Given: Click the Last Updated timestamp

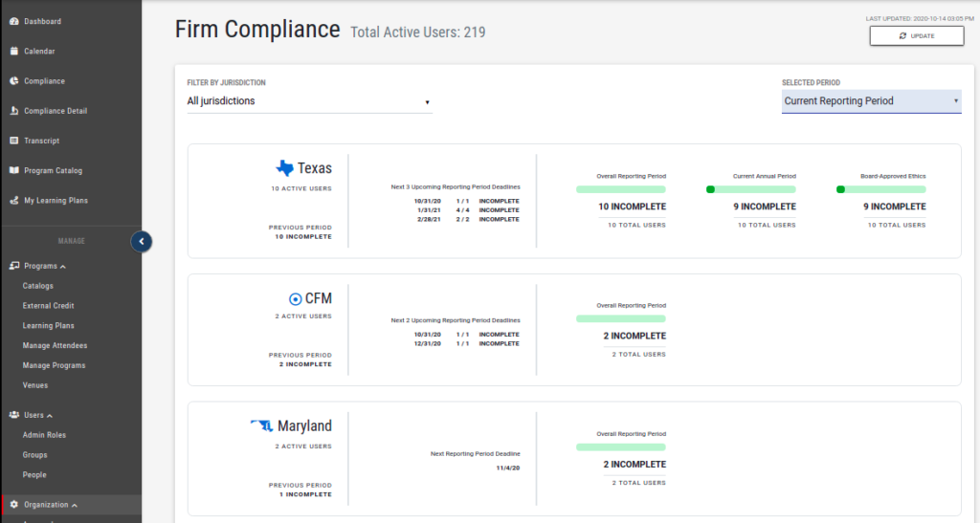Looking at the screenshot, I should tap(920, 19).
